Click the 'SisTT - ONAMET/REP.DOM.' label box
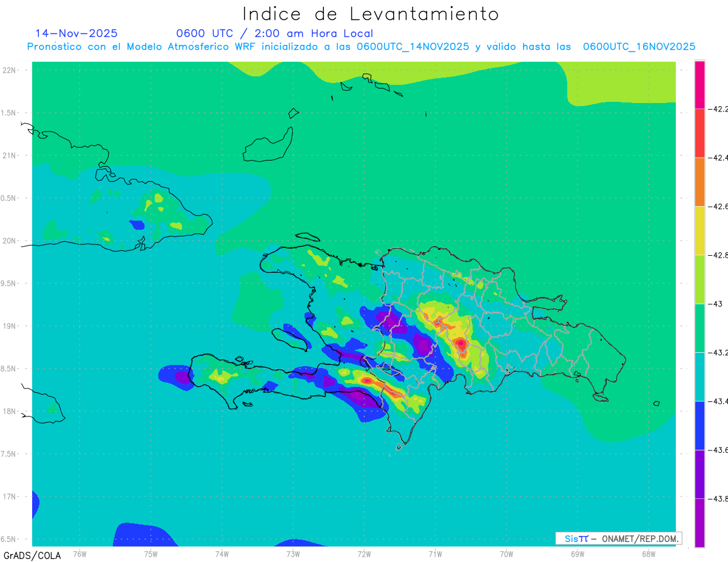The height and width of the screenshot is (562, 728). [618, 538]
